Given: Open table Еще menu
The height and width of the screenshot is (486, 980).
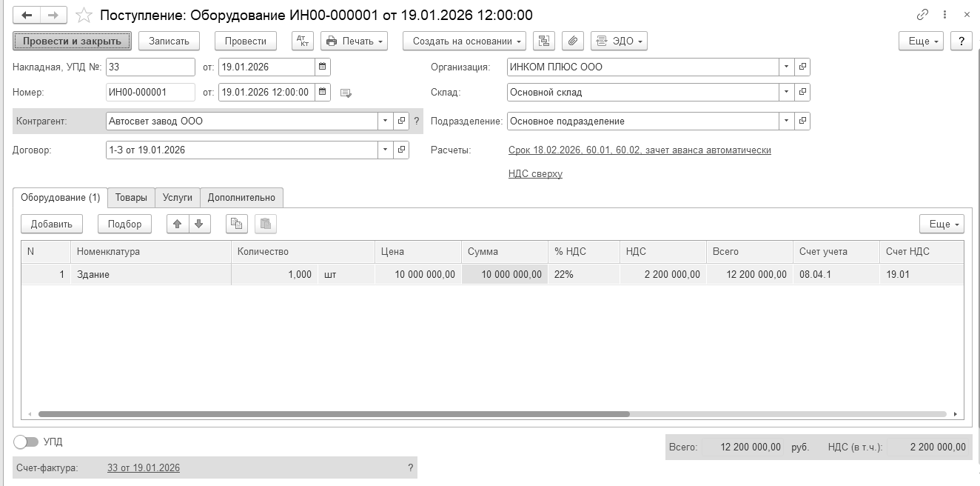Looking at the screenshot, I should tap(942, 224).
